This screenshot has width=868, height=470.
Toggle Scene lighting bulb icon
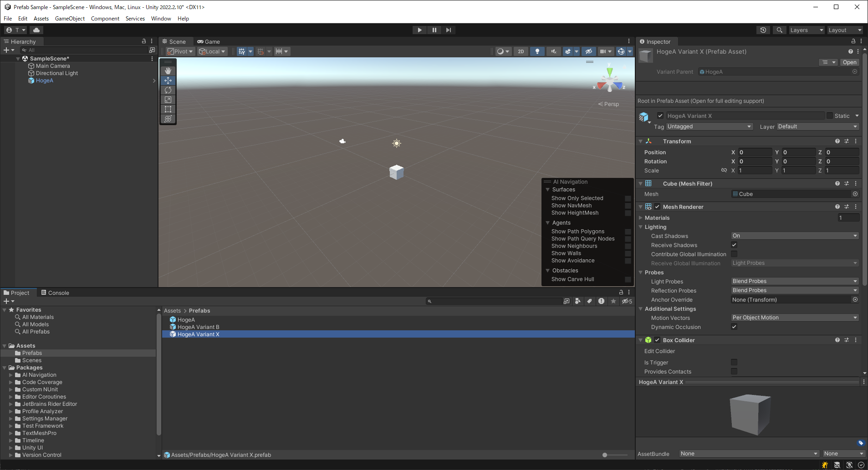537,51
